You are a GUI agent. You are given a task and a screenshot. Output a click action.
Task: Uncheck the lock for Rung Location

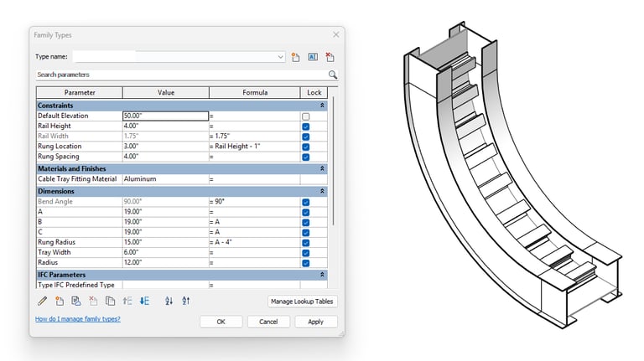click(x=306, y=147)
